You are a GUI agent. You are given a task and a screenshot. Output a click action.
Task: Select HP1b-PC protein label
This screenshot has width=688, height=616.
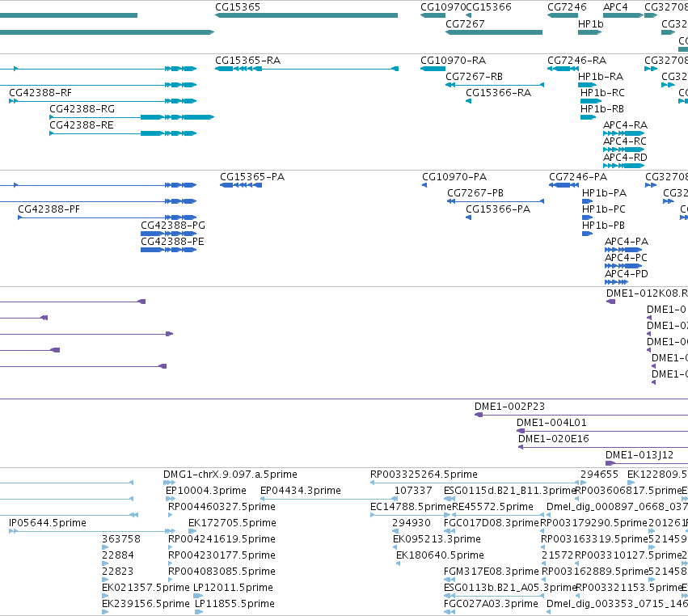pyautogui.click(x=603, y=209)
